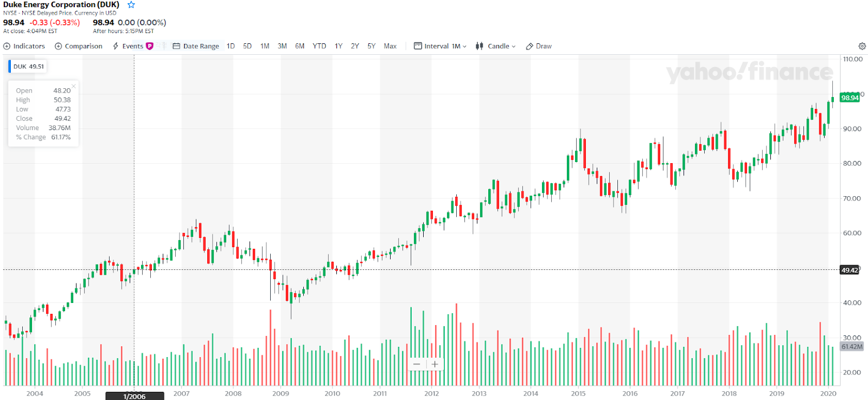Screen dimensions: 868x400
Task: Select the 6M range
Action: point(300,46)
